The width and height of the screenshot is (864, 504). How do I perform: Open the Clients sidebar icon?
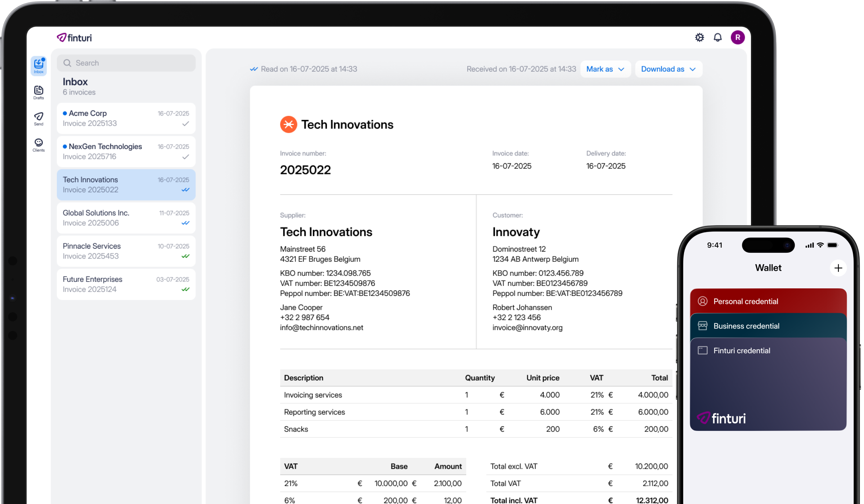click(x=39, y=145)
